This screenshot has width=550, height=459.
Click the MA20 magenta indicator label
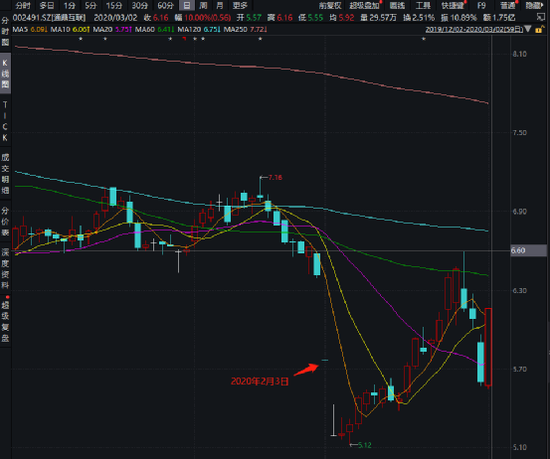click(x=112, y=30)
